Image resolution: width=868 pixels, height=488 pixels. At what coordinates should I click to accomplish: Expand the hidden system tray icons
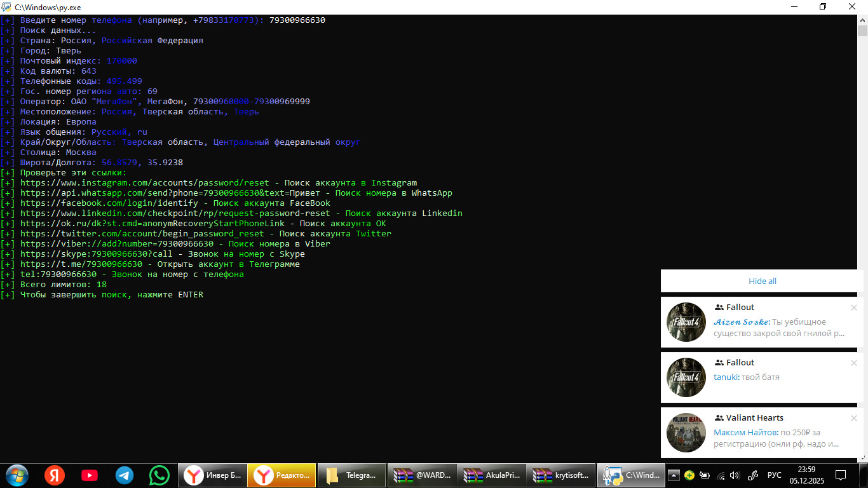click(674, 475)
